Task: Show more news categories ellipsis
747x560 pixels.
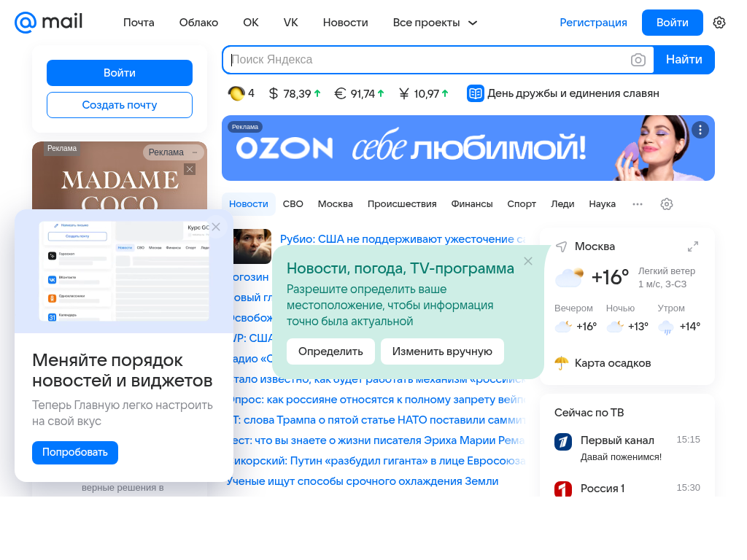Action: (x=638, y=204)
